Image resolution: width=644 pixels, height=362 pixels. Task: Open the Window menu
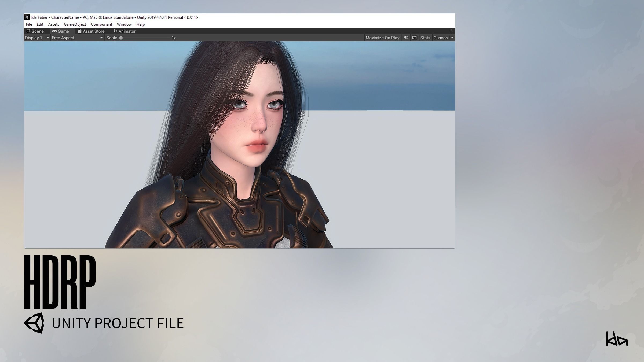[124, 24]
